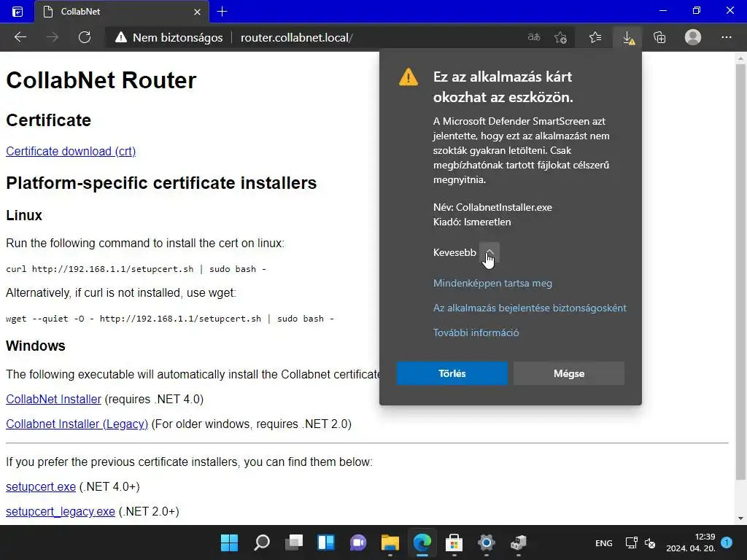
Task: Open Settings gear on the taskbar
Action: pyautogui.click(x=487, y=542)
